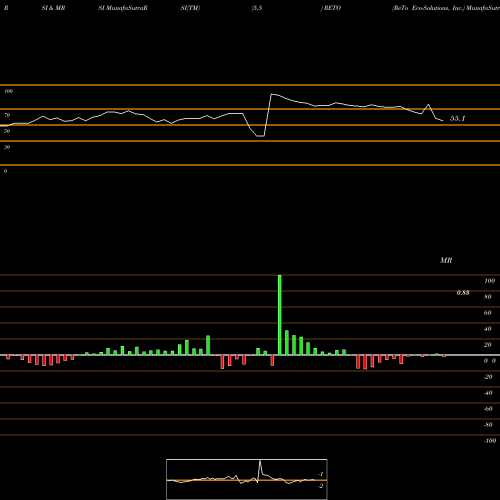
Task: Click the MR axis label -80
Action: click(488, 425)
